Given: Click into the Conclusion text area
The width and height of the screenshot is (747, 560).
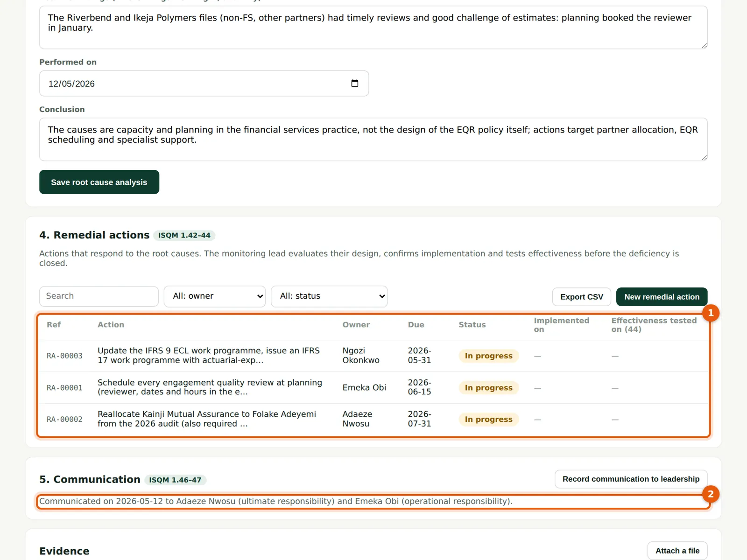Looking at the screenshot, I should pyautogui.click(x=373, y=140).
